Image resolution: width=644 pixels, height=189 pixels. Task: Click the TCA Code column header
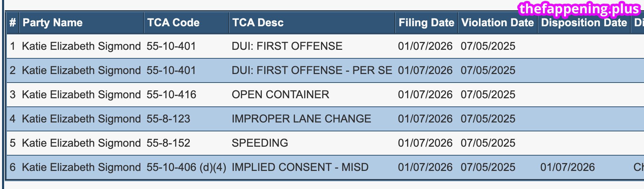[x=173, y=23]
